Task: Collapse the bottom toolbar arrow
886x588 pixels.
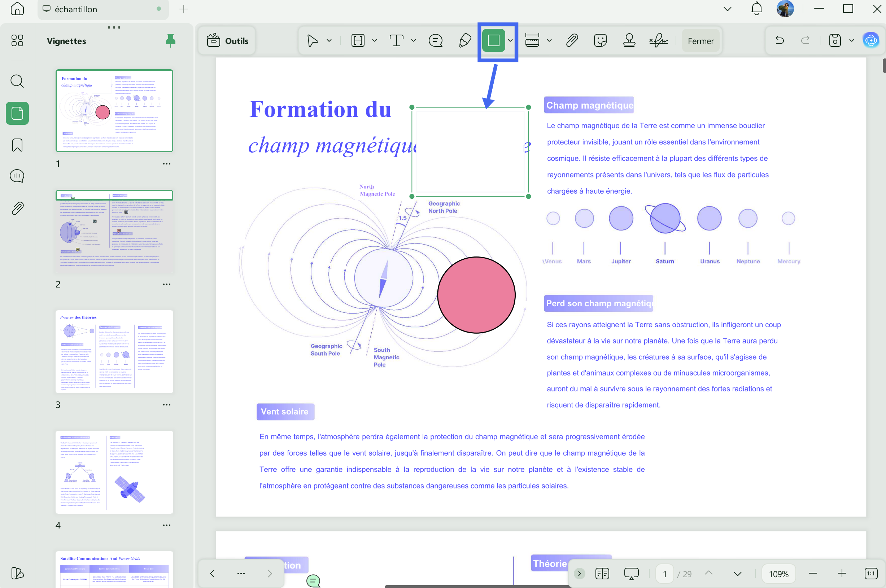Action: point(579,573)
